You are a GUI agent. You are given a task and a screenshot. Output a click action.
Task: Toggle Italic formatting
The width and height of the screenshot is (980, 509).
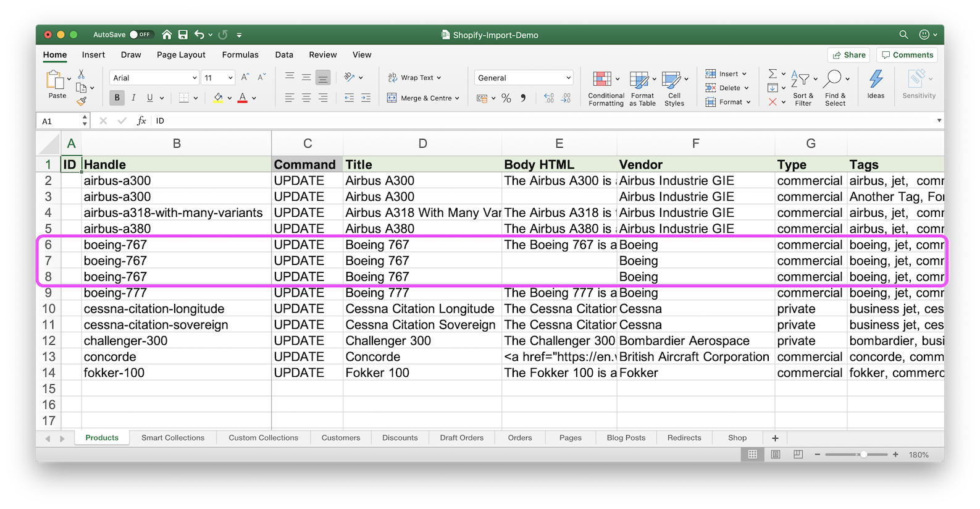pyautogui.click(x=133, y=98)
